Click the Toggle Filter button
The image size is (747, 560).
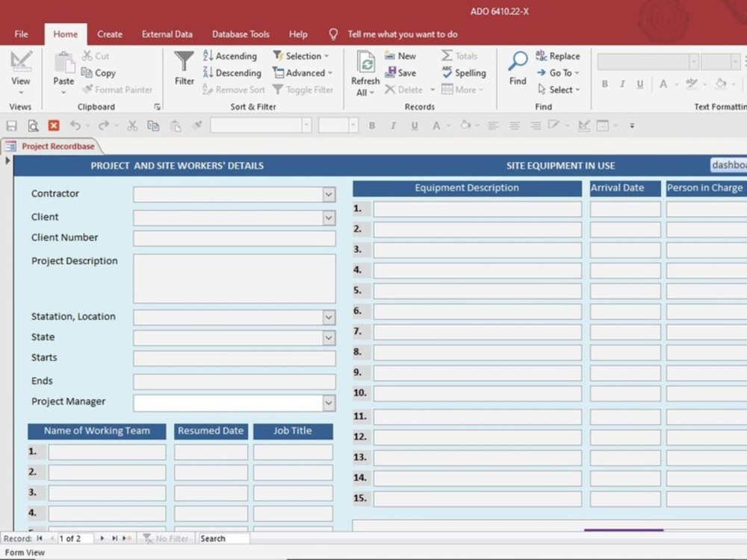click(x=303, y=90)
